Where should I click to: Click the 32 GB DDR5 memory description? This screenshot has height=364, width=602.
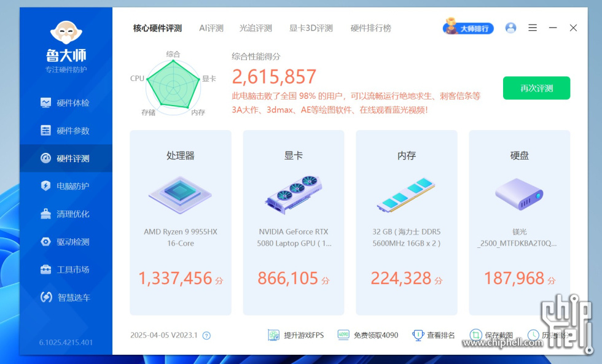407,238
